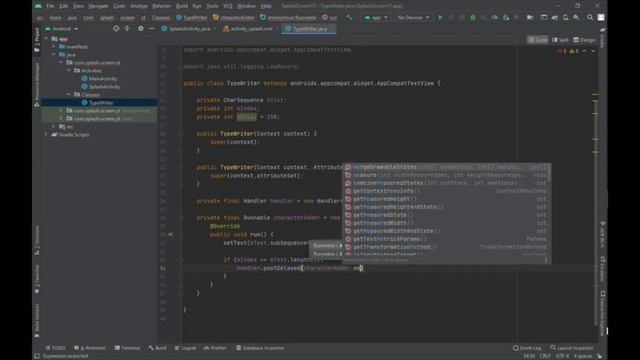Click the Debug app bug icon
Screen dimensions: 640x360
473,18
